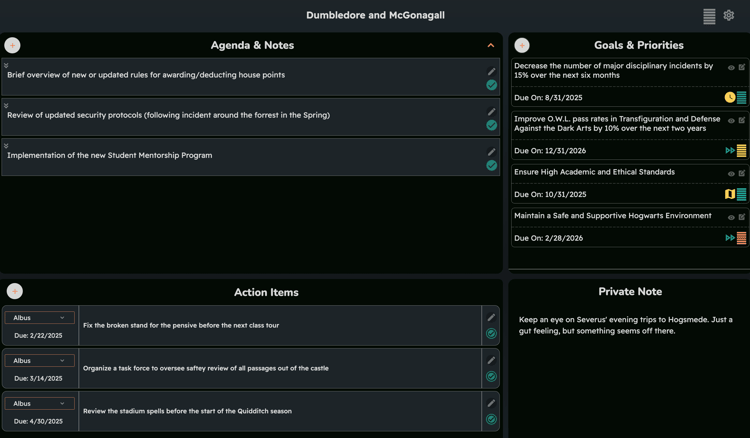
Task: Edit the Student Mentorship Program agenda note
Action: coord(491,152)
